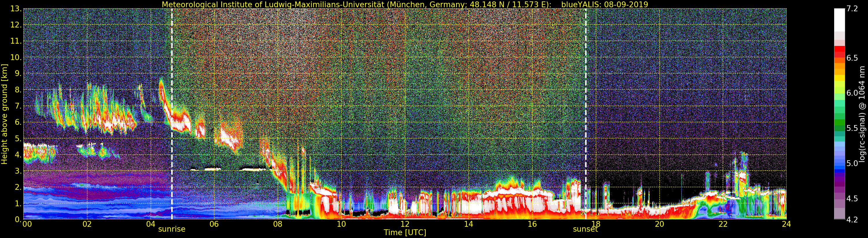The height and width of the screenshot is (238, 868).
Task: Click the sunrise label below the time axis
Action: click(172, 229)
